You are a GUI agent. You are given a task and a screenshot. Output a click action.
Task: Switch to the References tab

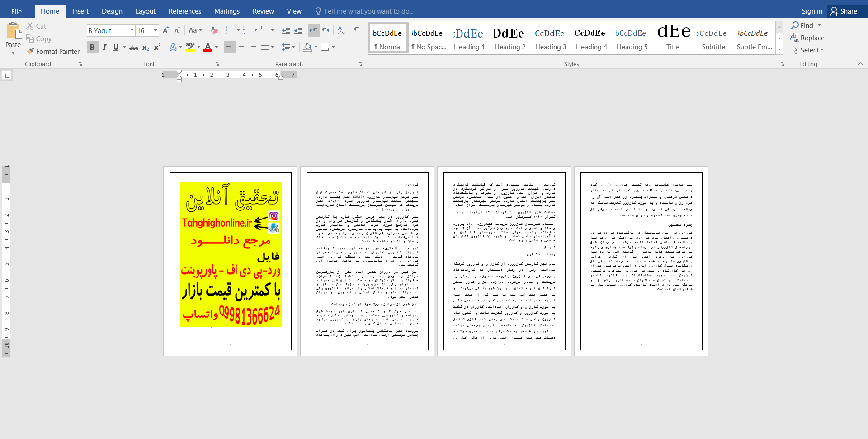coord(185,11)
